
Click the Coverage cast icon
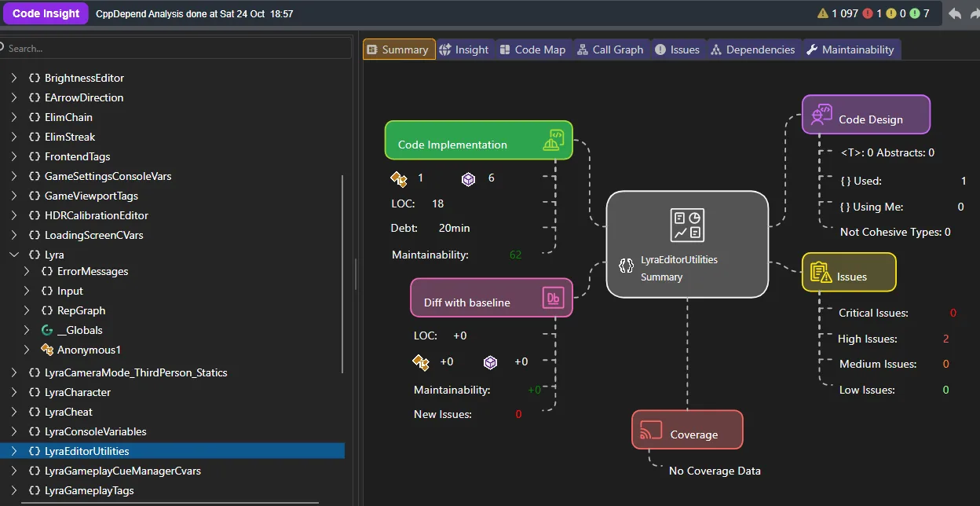[x=651, y=430]
